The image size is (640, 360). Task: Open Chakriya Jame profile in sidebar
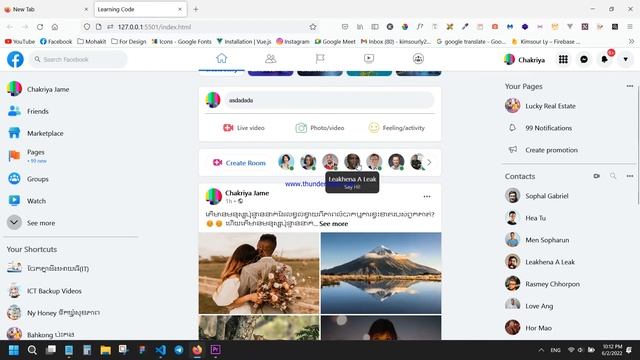coord(48,89)
